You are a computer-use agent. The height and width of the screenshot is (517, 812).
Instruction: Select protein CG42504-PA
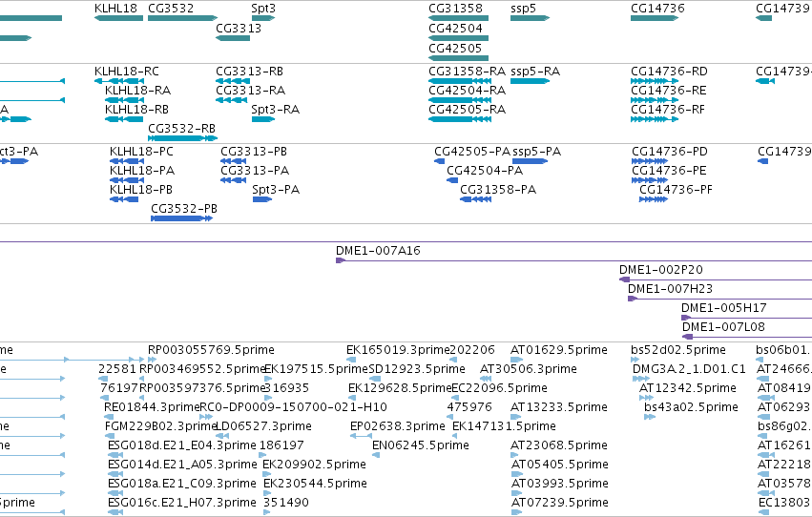[x=452, y=180]
